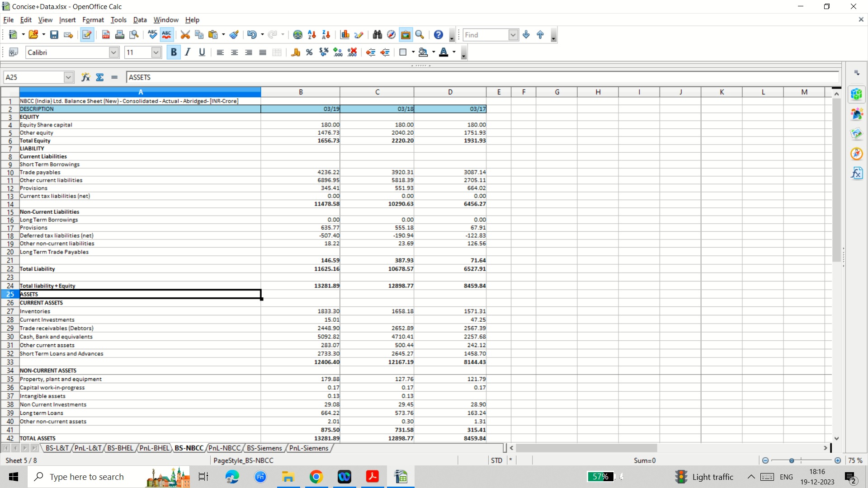Toggle Italic formatting

pos(188,52)
